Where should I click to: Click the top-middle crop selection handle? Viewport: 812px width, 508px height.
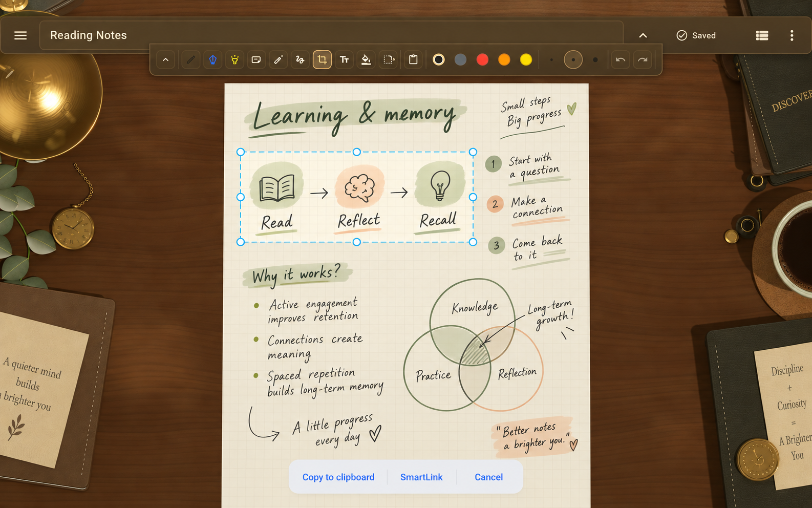click(357, 152)
